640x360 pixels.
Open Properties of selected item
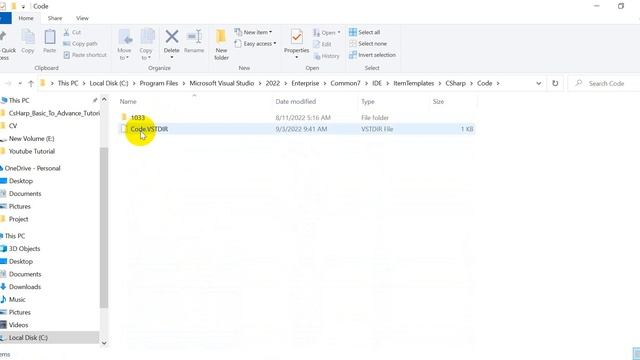[x=297, y=43]
